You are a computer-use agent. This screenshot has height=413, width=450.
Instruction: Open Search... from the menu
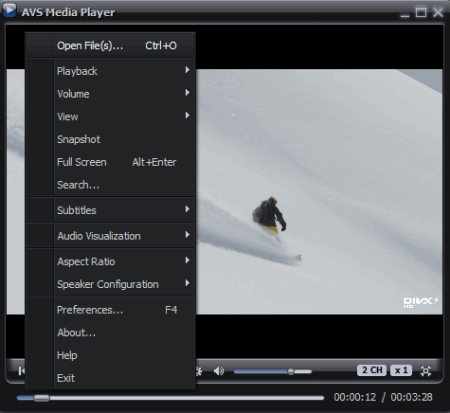(110, 185)
